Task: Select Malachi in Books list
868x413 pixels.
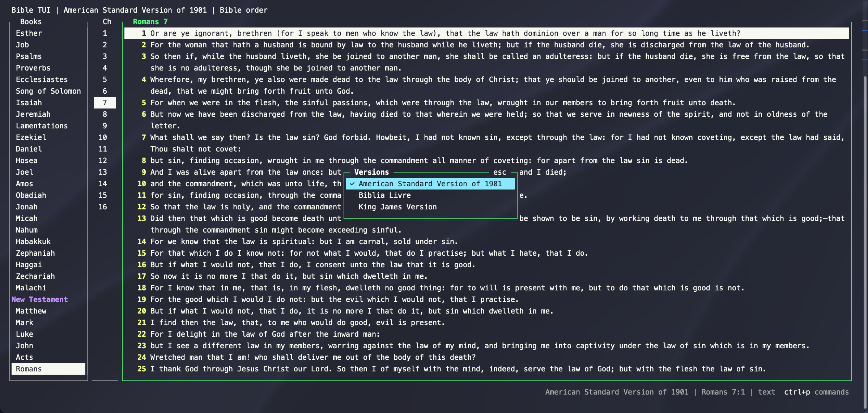Action: pyautogui.click(x=48, y=288)
